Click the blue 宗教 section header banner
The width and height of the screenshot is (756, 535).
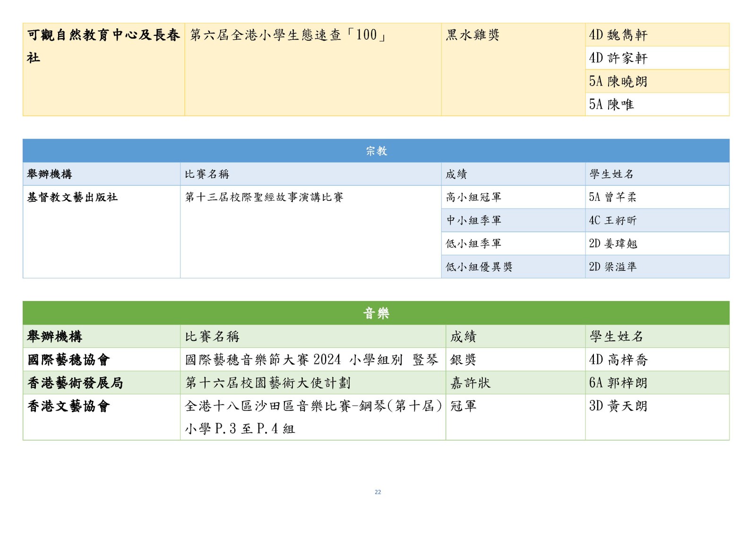tap(376, 151)
